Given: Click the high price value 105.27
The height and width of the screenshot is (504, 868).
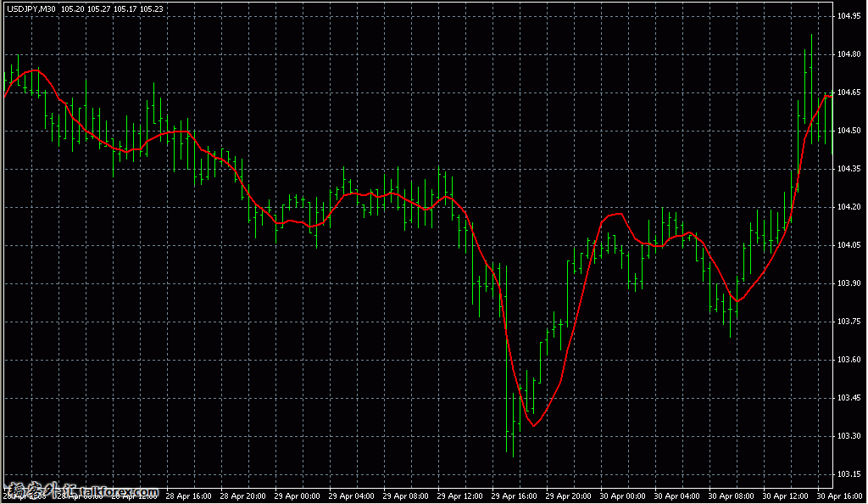Looking at the screenshot, I should (98, 8).
